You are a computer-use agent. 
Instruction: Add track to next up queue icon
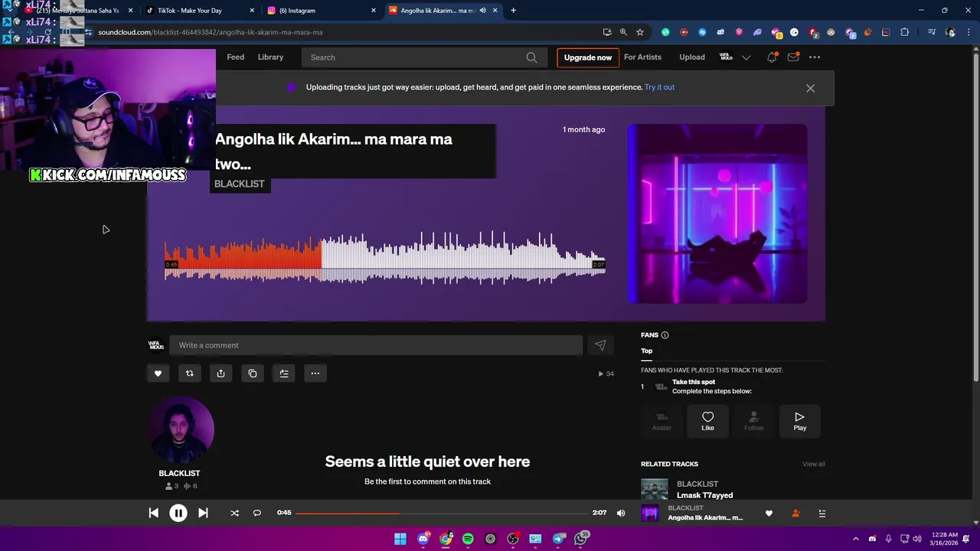point(283,373)
